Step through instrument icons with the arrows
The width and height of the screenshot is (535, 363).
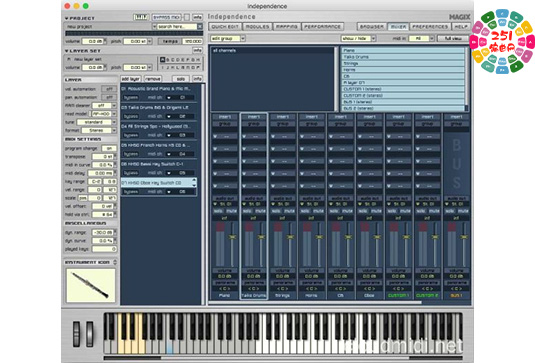click(115, 262)
